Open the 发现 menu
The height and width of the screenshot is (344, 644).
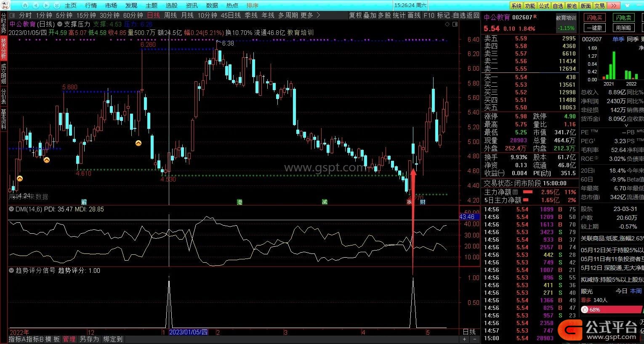tap(131, 5)
